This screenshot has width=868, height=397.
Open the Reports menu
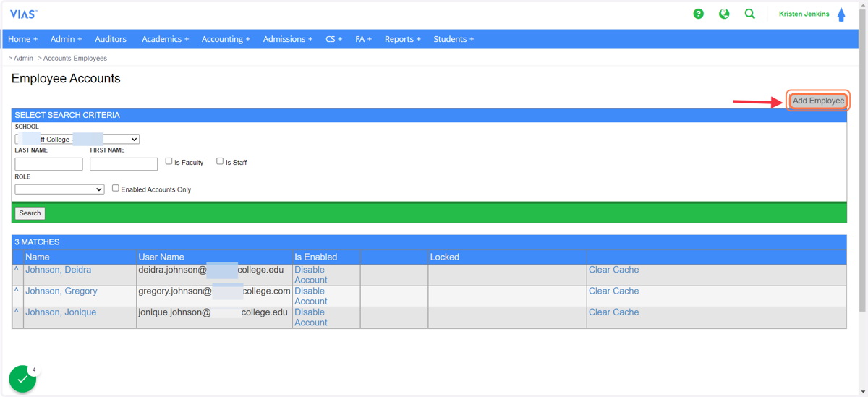[402, 39]
